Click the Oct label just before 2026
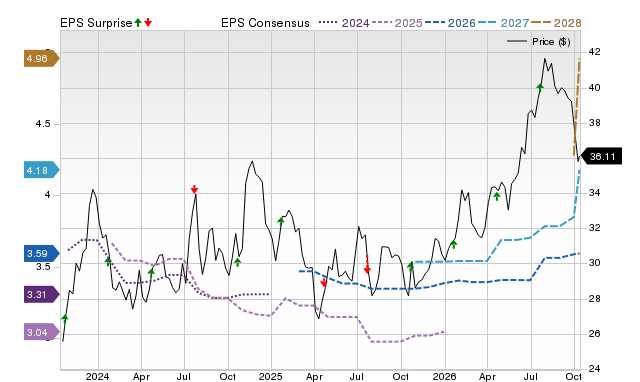 [401, 376]
